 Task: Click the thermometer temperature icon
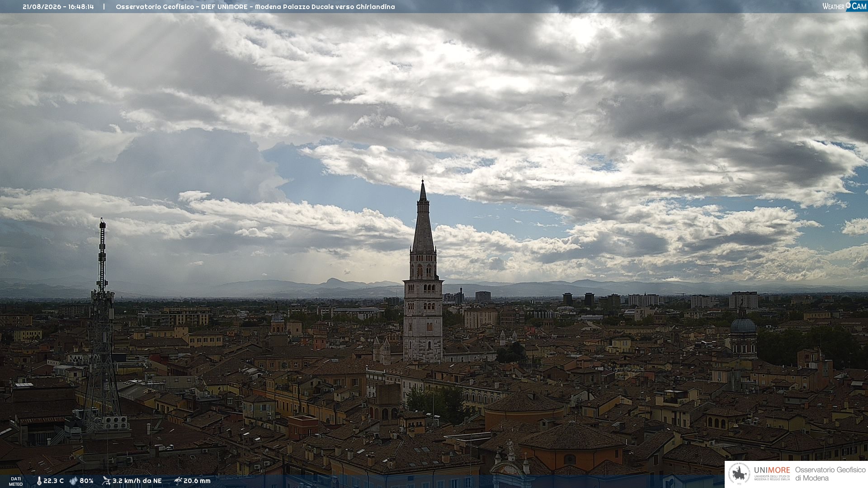coord(39,481)
